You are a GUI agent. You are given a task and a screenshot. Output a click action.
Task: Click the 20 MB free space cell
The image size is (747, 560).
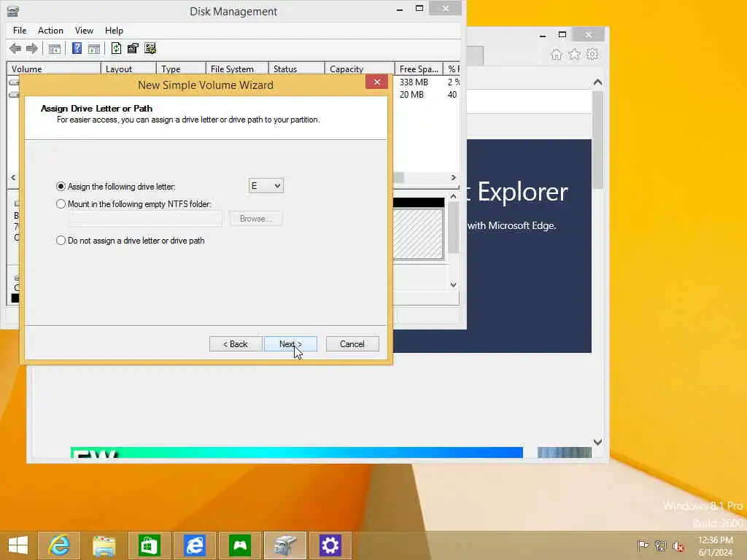click(x=411, y=94)
